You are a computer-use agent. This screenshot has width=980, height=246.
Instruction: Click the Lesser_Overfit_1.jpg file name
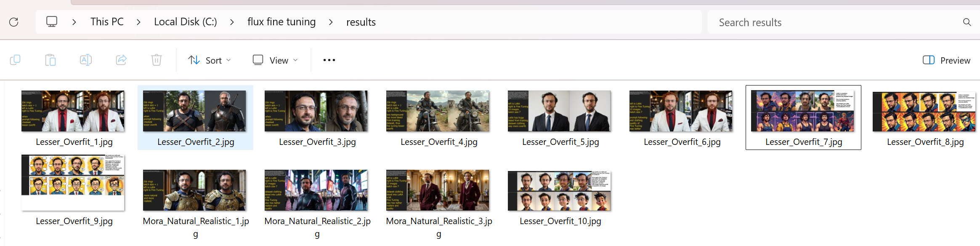(x=74, y=142)
